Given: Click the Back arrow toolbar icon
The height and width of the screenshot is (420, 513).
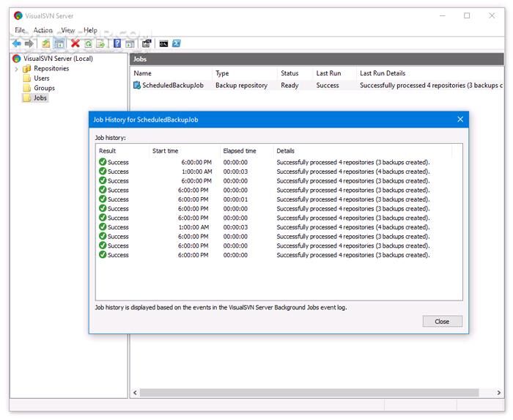Looking at the screenshot, I should click(16, 43).
